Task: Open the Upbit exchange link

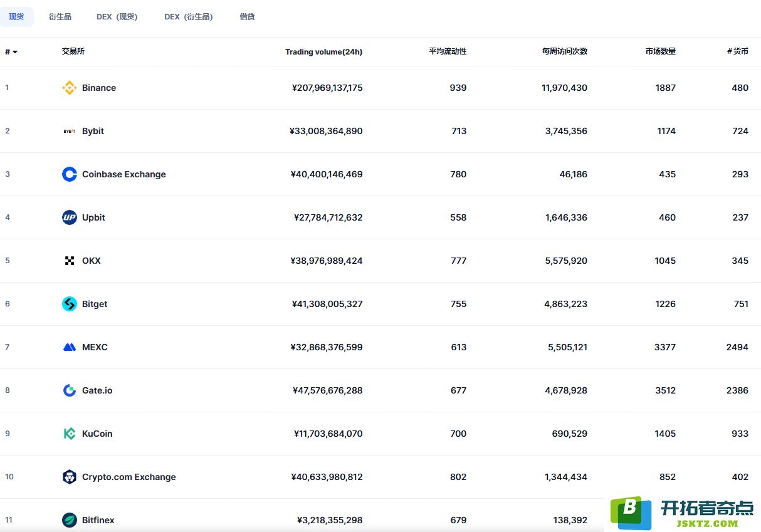Action: [x=93, y=217]
